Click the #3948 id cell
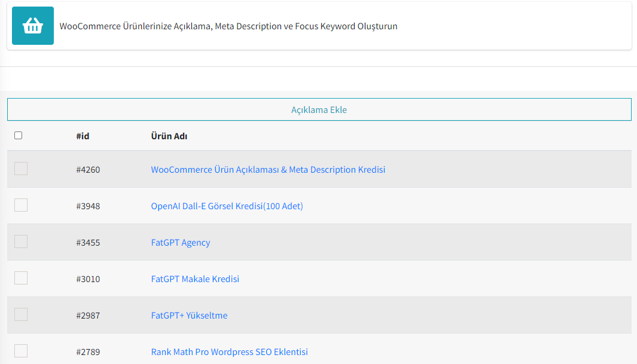 click(x=88, y=206)
